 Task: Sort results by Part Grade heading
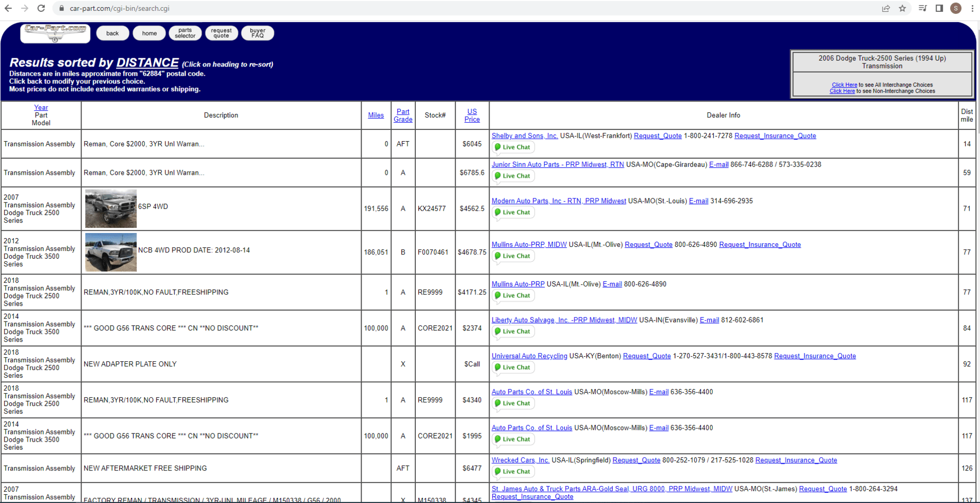pos(403,115)
